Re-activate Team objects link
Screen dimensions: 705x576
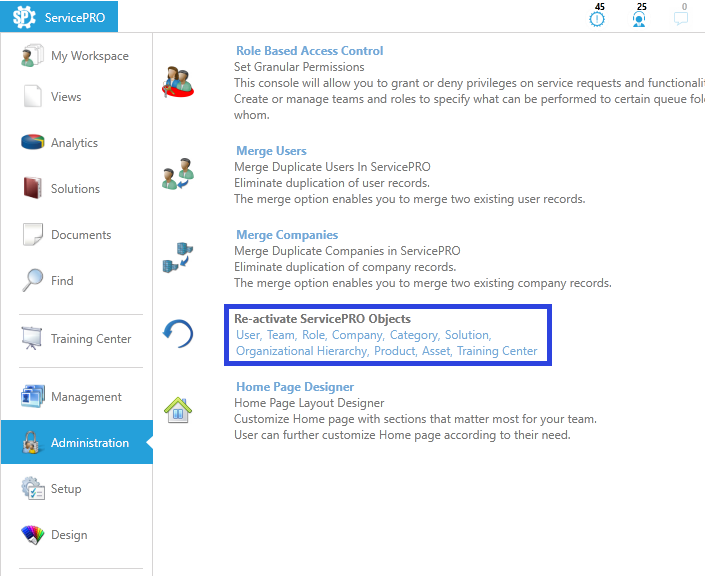(281, 335)
